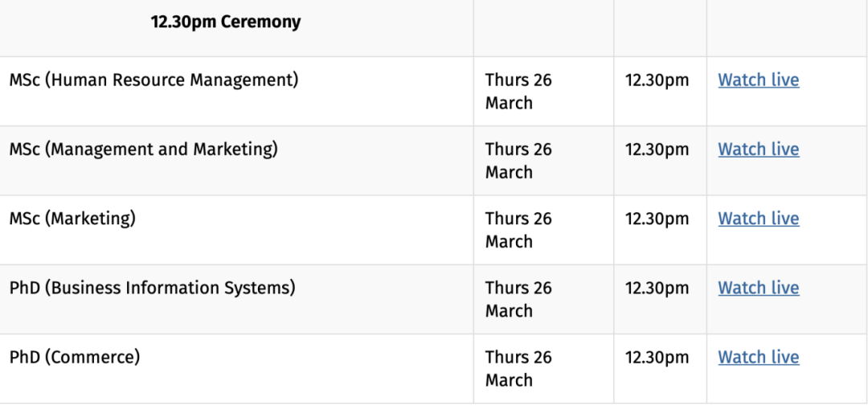Click date in Management and Marketing row
The width and height of the screenshot is (868, 406).
[x=518, y=161]
